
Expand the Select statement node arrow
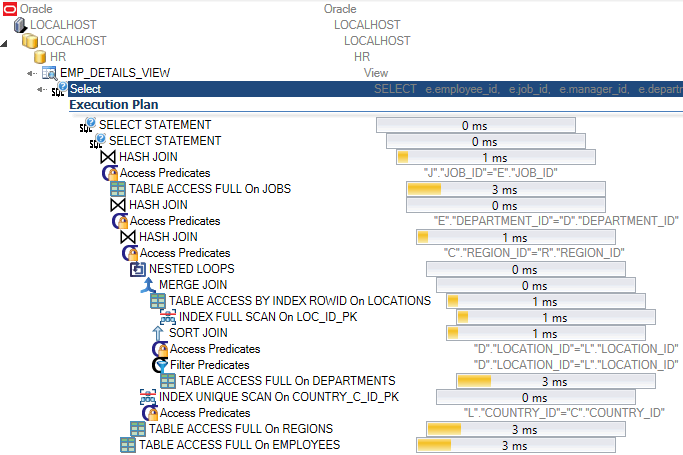pos(41,89)
